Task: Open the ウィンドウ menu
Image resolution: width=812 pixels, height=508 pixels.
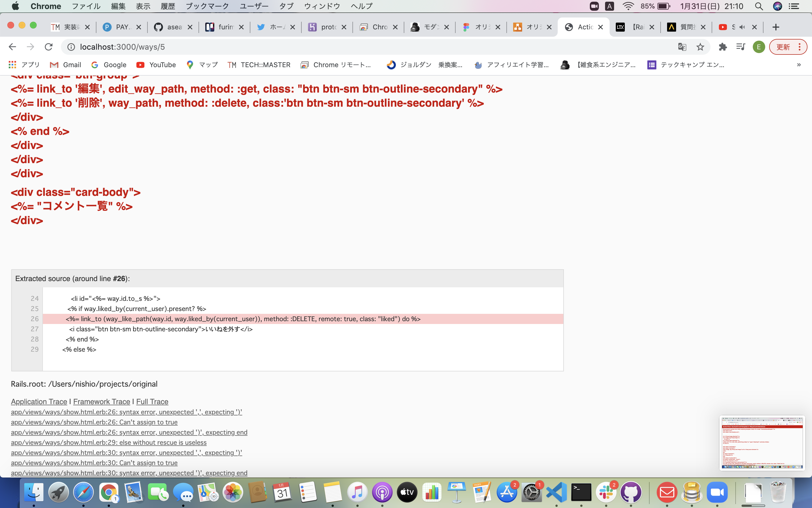Action: [x=322, y=6]
